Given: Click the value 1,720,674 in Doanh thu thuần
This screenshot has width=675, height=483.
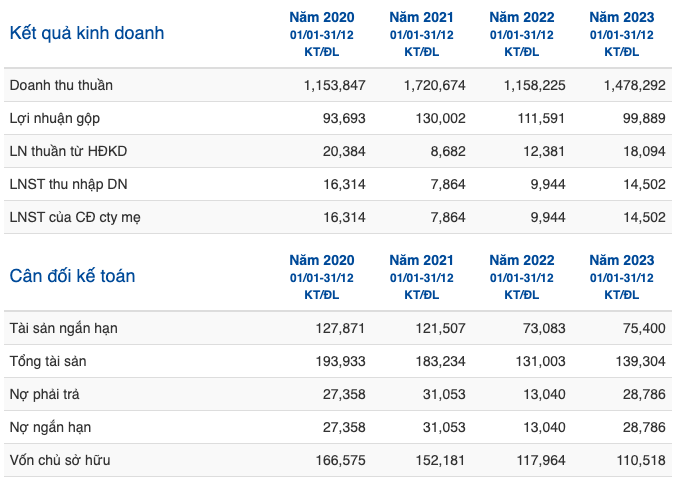Looking at the screenshot, I should click(435, 85).
